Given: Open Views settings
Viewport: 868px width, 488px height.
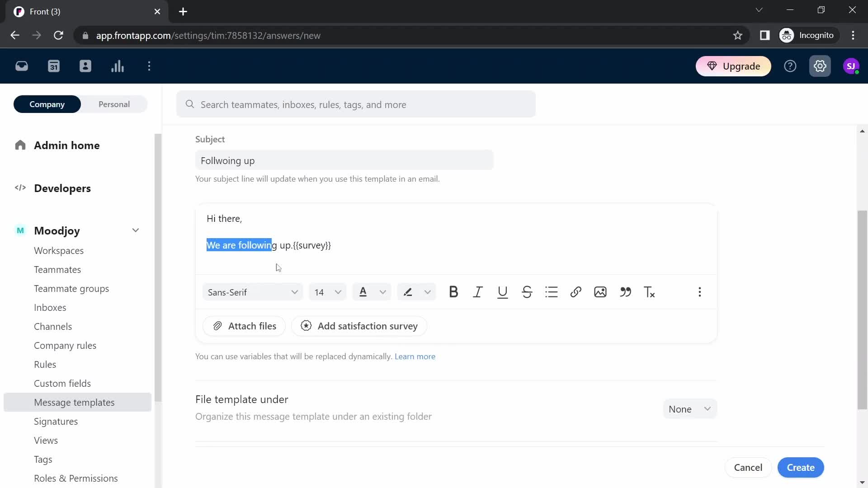Looking at the screenshot, I should tap(46, 441).
